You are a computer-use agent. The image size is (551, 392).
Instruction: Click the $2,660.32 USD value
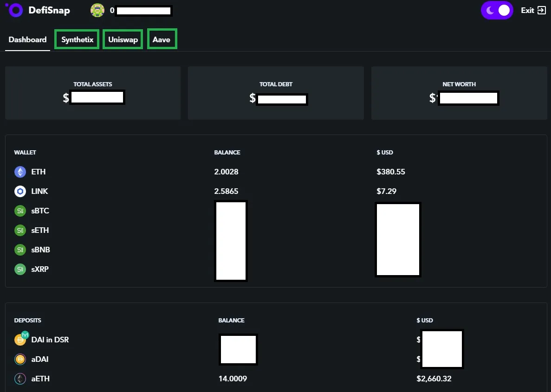(434, 379)
